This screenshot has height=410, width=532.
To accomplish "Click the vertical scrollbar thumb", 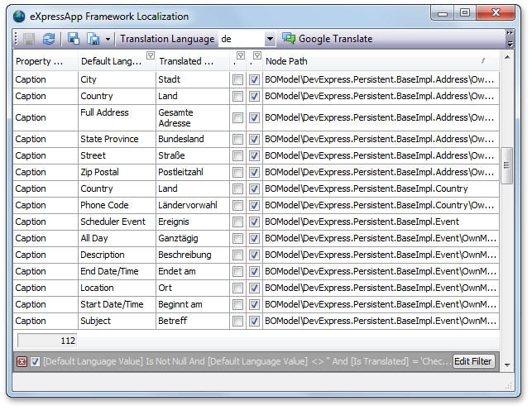I will [x=506, y=165].
